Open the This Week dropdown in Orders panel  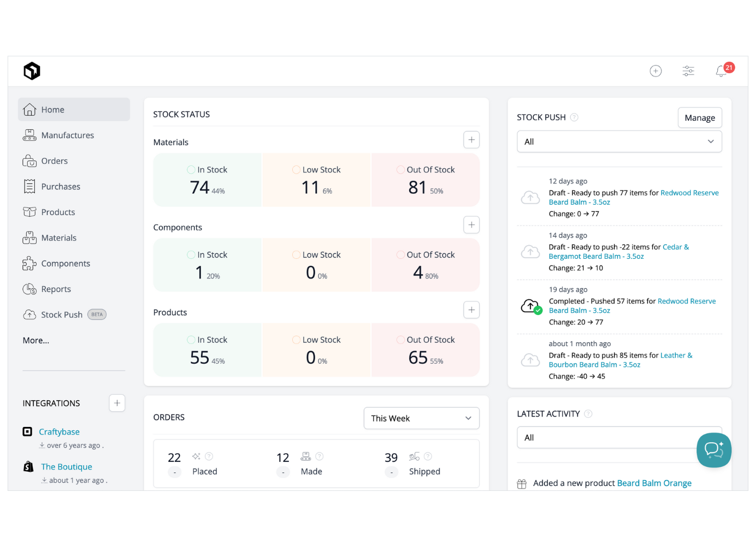coord(421,418)
